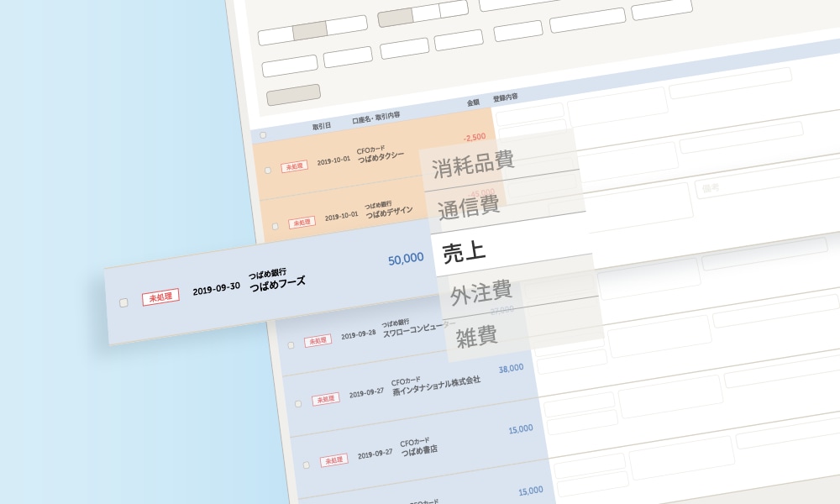Pick 通信費 from the category options
The height and width of the screenshot is (504, 840).
469,206
